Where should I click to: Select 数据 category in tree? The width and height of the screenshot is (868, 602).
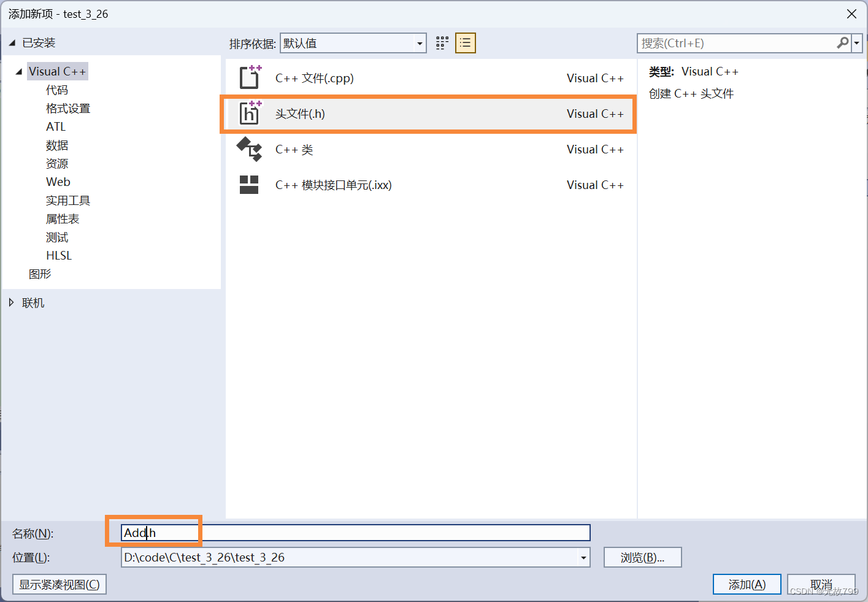(57, 145)
